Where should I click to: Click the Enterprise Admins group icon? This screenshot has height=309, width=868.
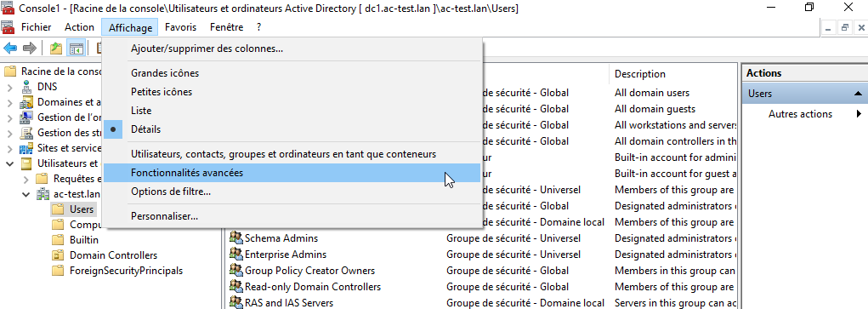pos(236,254)
